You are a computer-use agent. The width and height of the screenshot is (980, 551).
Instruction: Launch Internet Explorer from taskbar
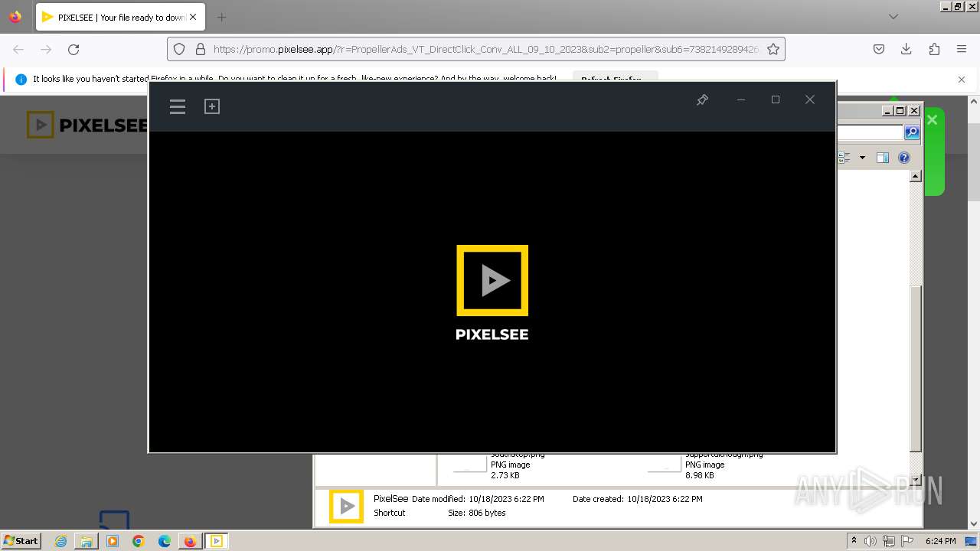60,541
